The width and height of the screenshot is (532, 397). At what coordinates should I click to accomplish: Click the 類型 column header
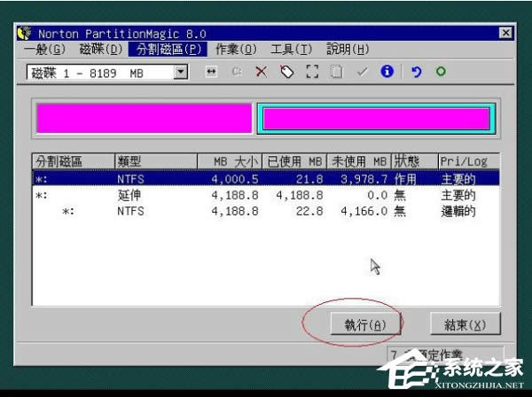tap(156, 161)
